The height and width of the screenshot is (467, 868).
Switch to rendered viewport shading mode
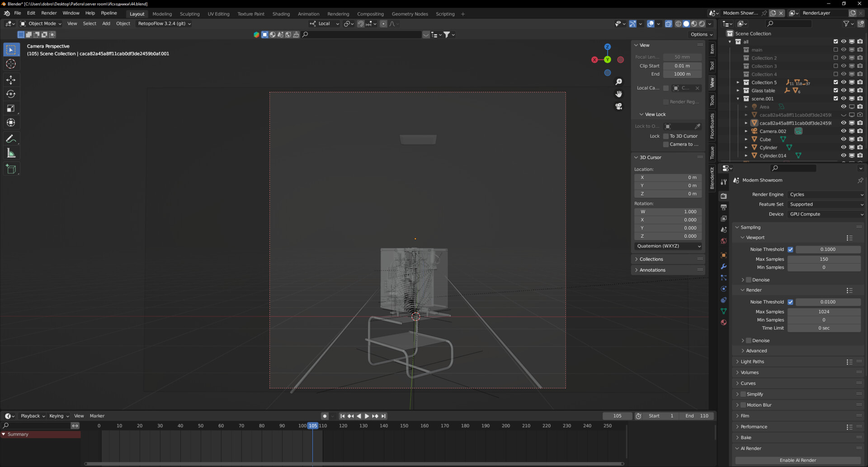pos(702,24)
